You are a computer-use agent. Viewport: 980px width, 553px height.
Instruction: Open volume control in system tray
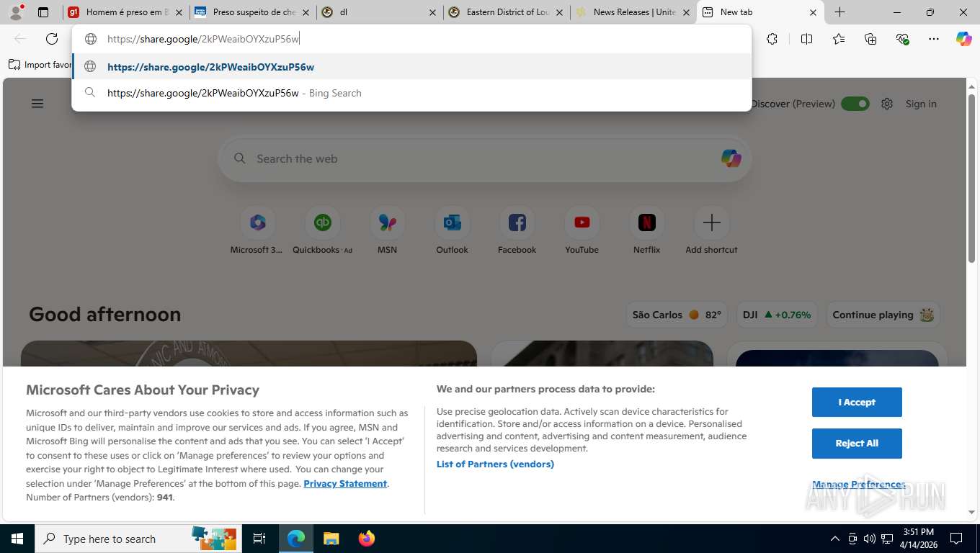coord(870,538)
